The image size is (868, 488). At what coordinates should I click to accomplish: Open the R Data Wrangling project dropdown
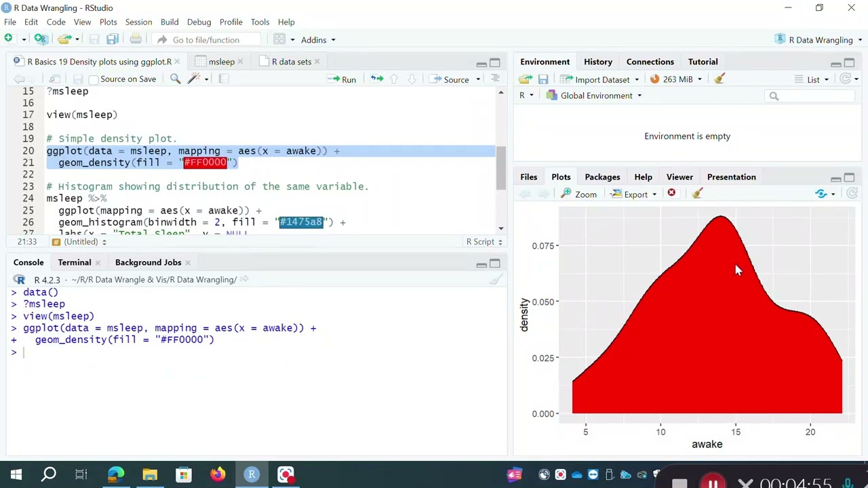click(x=820, y=40)
